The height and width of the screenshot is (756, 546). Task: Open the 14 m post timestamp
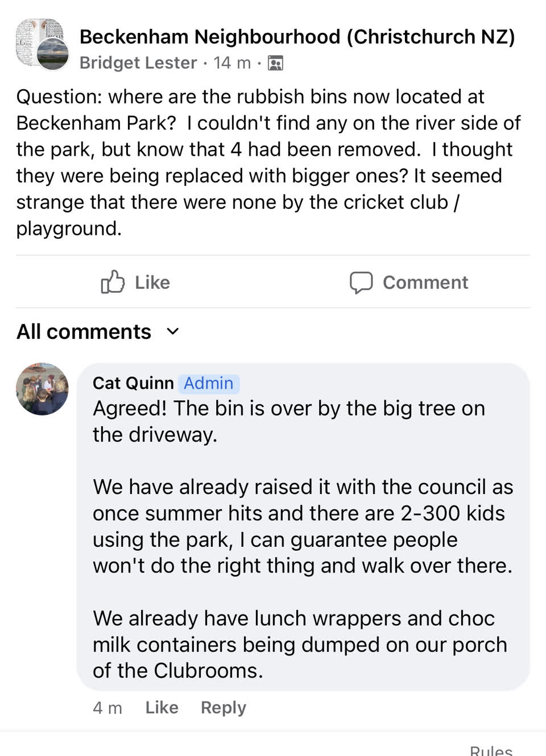(232, 63)
